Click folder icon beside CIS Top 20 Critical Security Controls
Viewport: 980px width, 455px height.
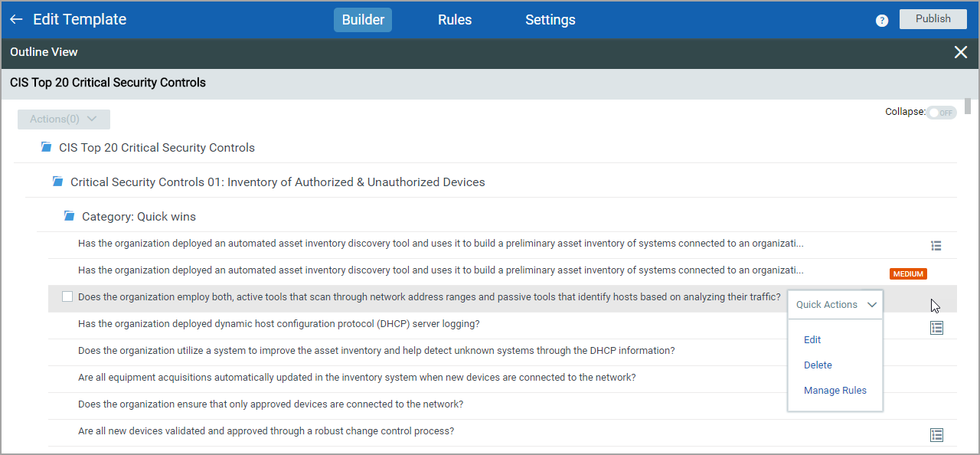47,147
